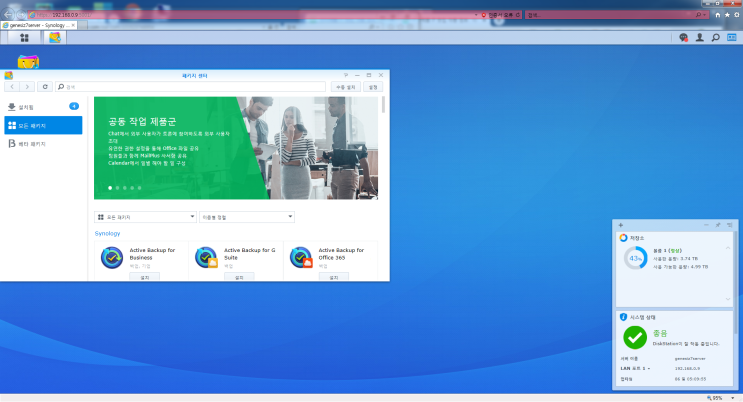Install Active Backup for Business
The image size is (743, 402).
coord(145,277)
